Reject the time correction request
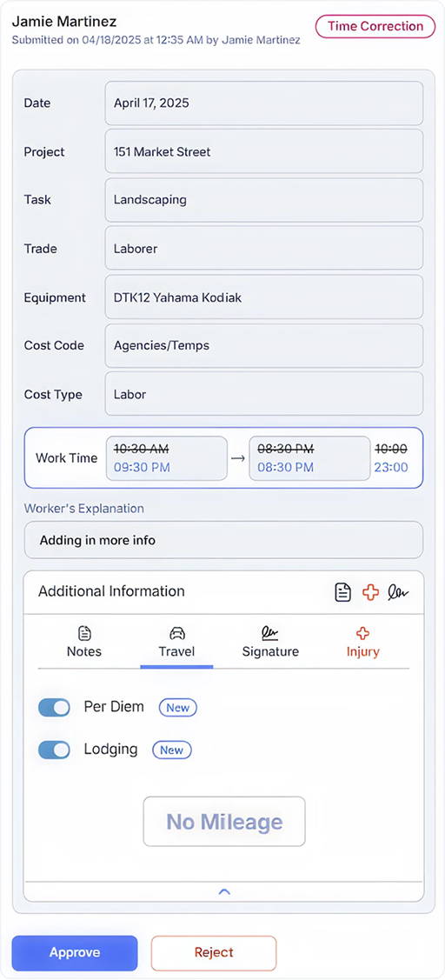This screenshot has height=980, width=445. (214, 952)
